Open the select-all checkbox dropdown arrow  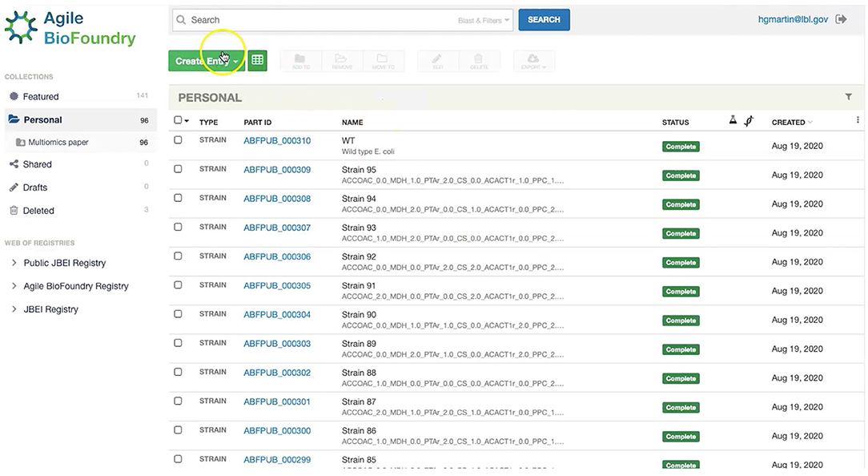[x=187, y=121]
